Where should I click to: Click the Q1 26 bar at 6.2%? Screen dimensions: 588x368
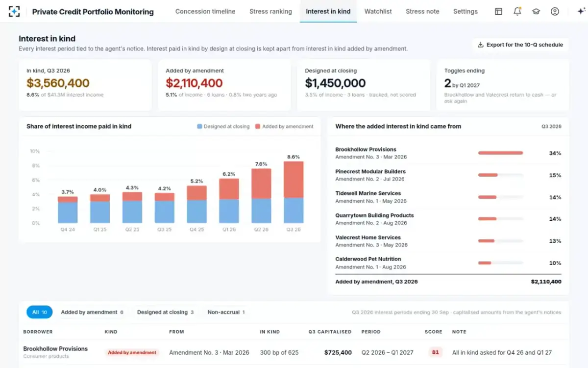[229, 201]
